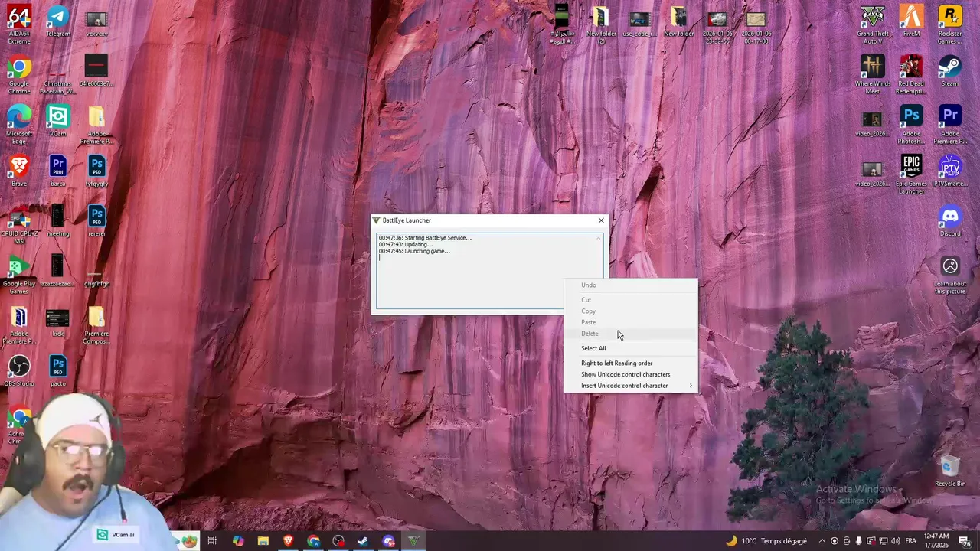Open IPTVSmarters desktop shortcut

pyautogui.click(x=950, y=171)
